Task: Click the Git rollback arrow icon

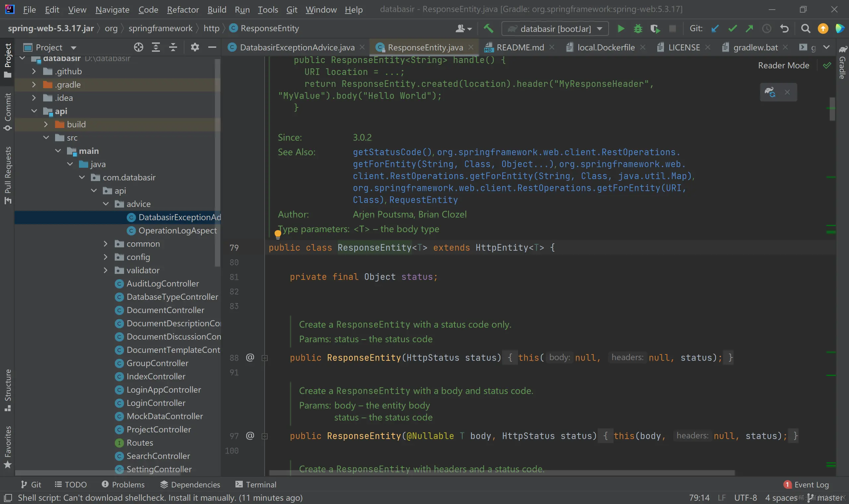Action: (784, 29)
